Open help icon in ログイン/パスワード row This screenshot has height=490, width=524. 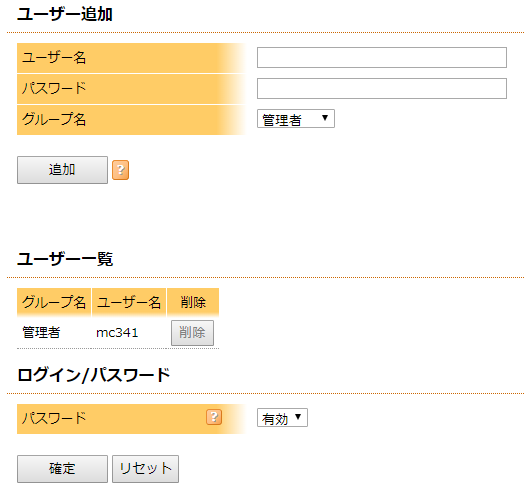pos(214,417)
